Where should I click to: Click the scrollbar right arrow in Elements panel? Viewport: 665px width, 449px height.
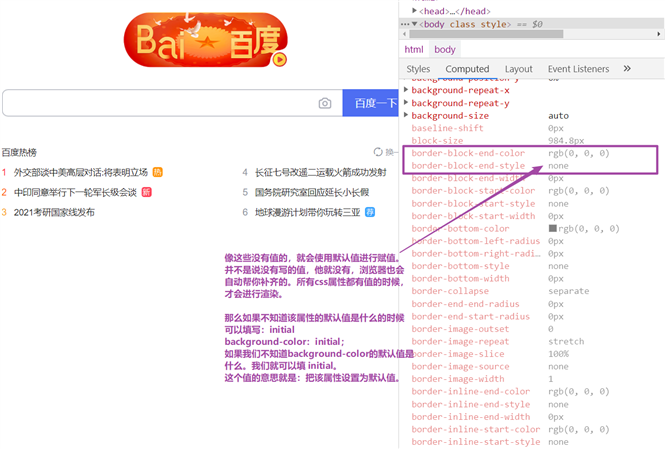click(659, 34)
